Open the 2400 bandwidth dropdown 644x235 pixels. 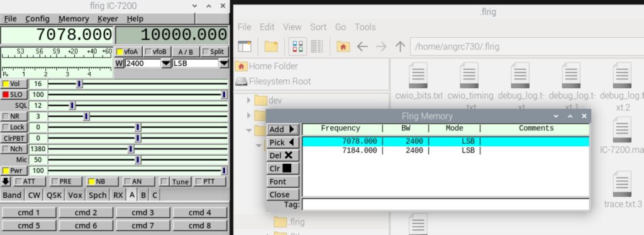click(x=166, y=64)
